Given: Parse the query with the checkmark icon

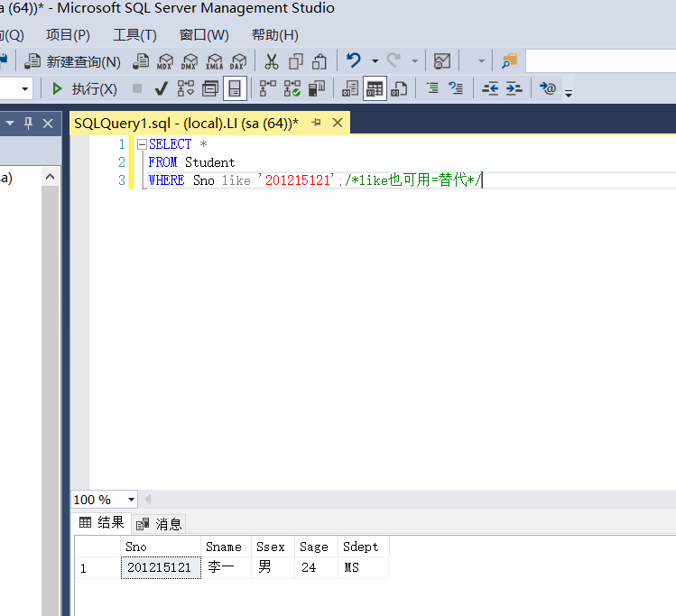Looking at the screenshot, I should pos(162,88).
